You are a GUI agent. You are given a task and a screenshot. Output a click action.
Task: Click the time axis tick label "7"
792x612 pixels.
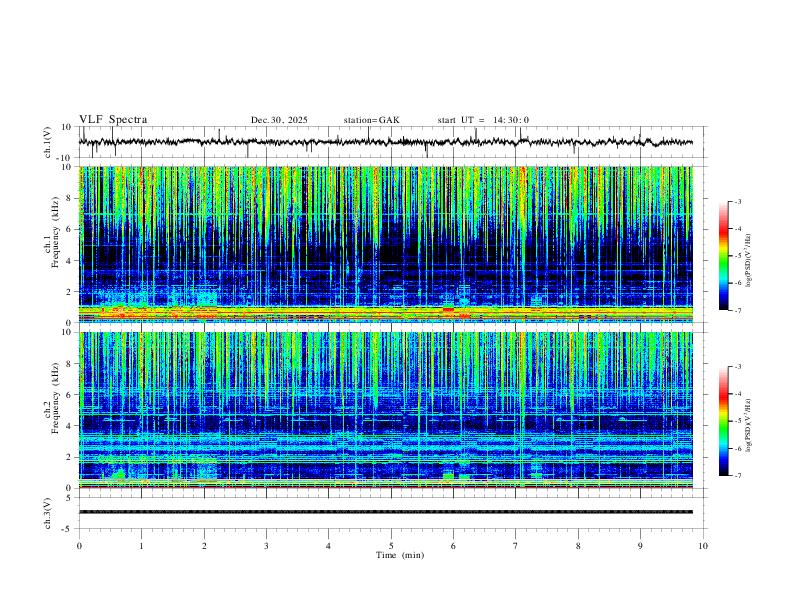pos(516,546)
